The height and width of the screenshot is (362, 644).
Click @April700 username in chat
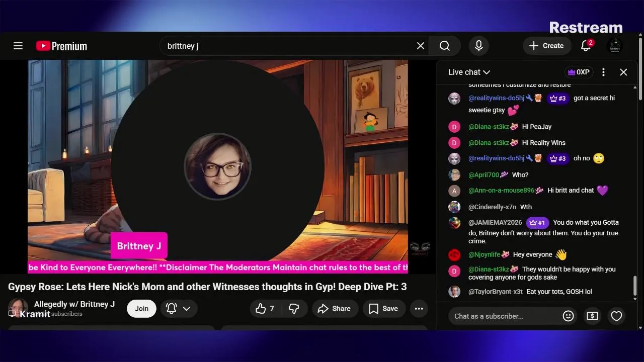point(484,175)
